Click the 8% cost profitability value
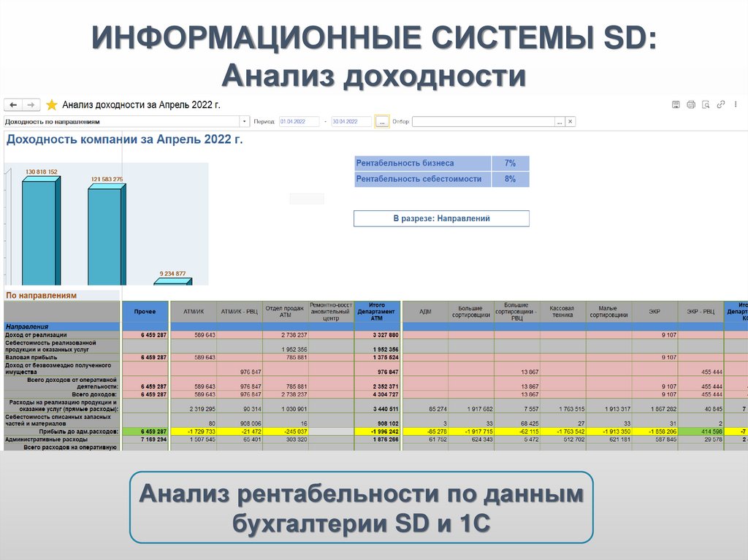The image size is (748, 560). pyautogui.click(x=511, y=179)
